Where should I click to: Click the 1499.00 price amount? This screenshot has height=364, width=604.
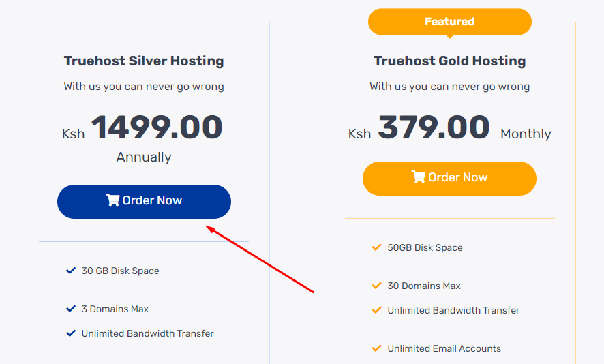(157, 127)
